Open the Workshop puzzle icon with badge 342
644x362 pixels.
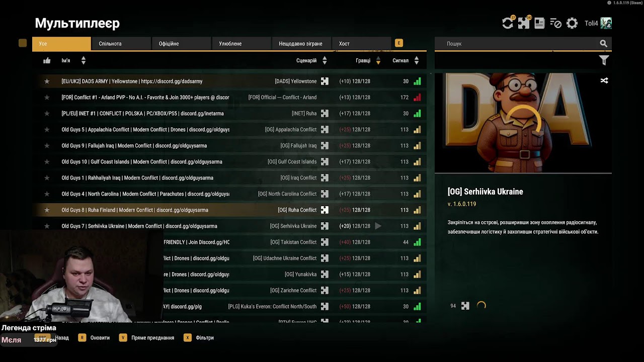coord(524,23)
